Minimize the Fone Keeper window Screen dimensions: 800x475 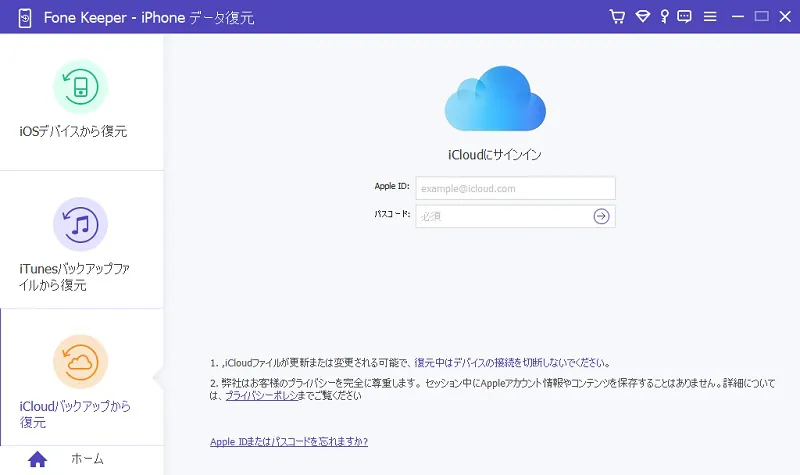coord(738,17)
